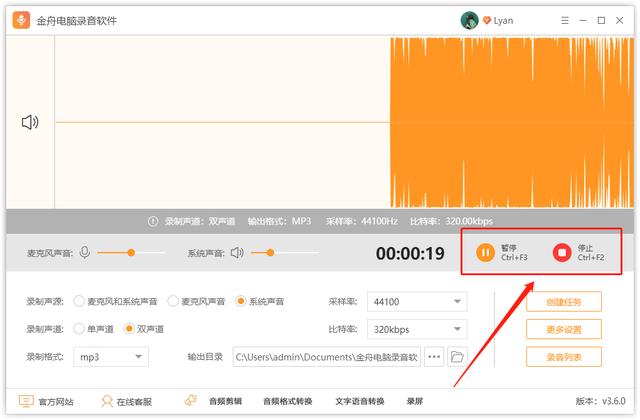Open 音频格式转换 from bottom bar

287,401
